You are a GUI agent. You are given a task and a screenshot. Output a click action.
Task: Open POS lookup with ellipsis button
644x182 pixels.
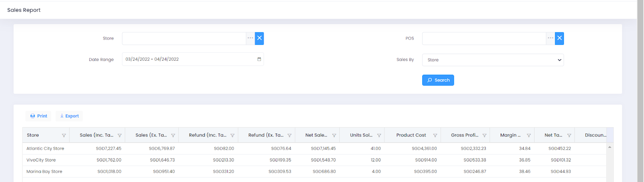click(x=550, y=38)
